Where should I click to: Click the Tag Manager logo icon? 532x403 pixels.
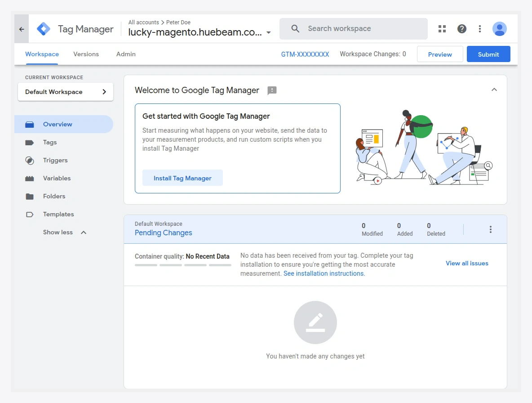click(x=44, y=29)
